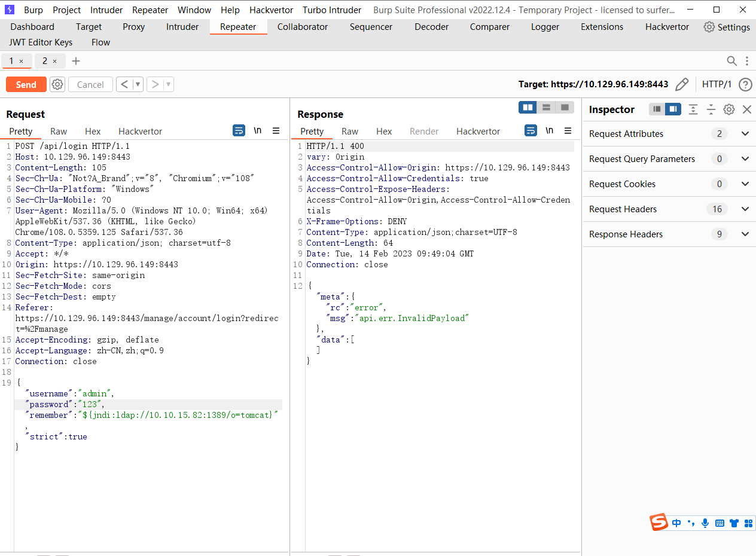Select top-bottom split layout icon
Image resolution: width=756 pixels, height=556 pixels.
click(x=546, y=107)
